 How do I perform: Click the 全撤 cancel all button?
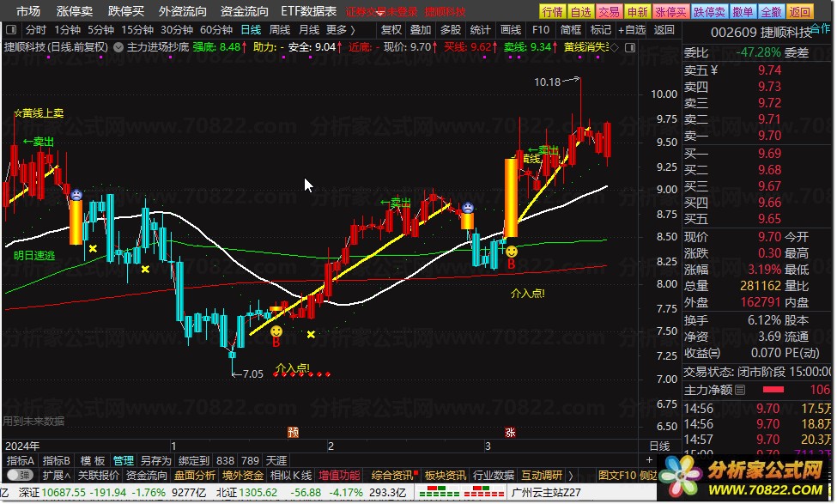(x=771, y=12)
